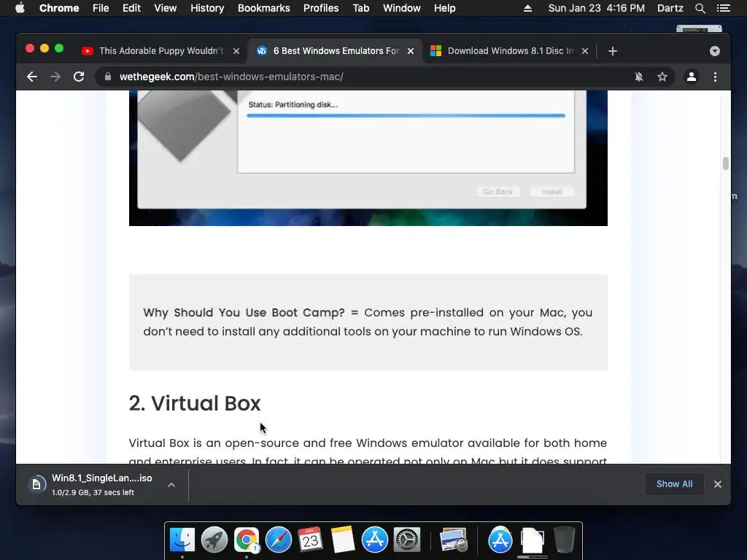The width and height of the screenshot is (747, 560).
Task: Click the date and time in menu bar
Action: 597,8
